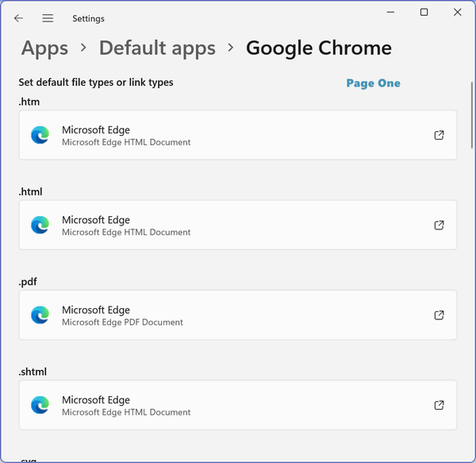
Task: Click the Settings window title
Action: [x=88, y=18]
